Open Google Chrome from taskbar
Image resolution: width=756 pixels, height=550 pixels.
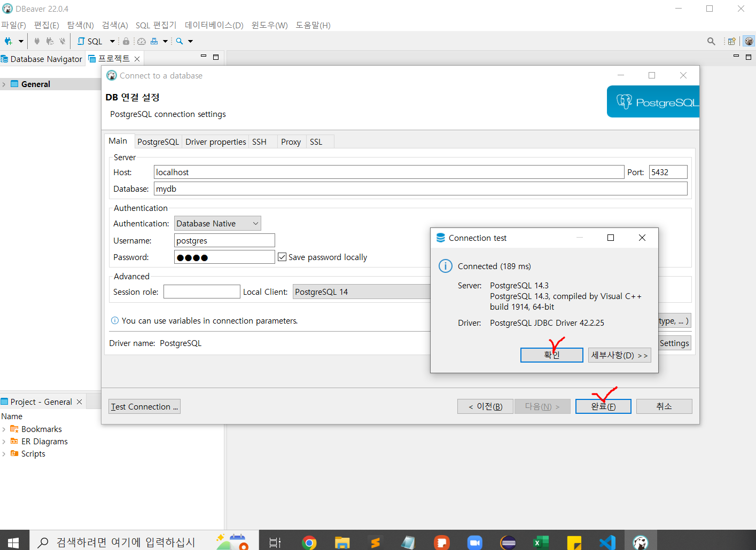309,542
